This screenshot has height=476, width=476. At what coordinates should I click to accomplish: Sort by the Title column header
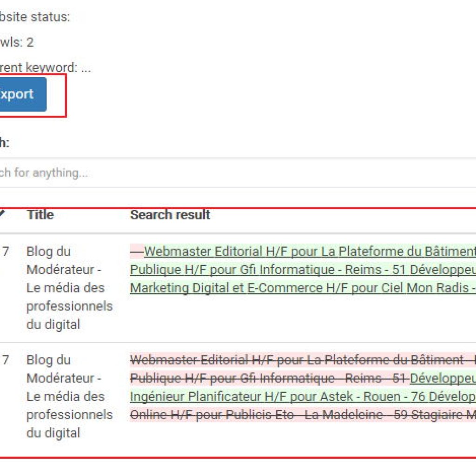40,215
